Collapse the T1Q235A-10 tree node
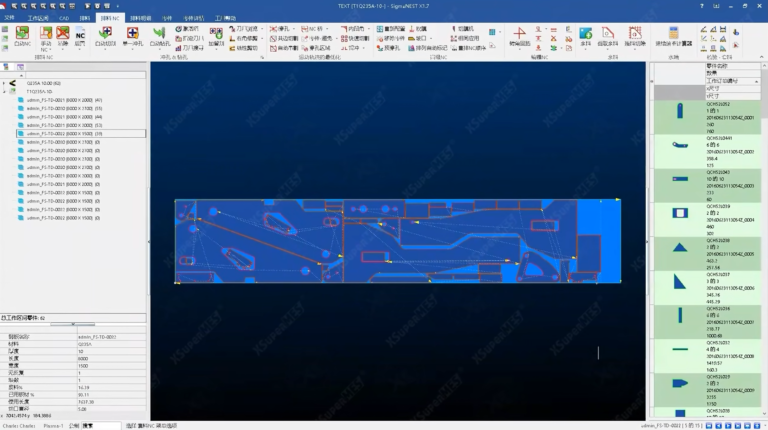768x430 pixels. [3, 92]
